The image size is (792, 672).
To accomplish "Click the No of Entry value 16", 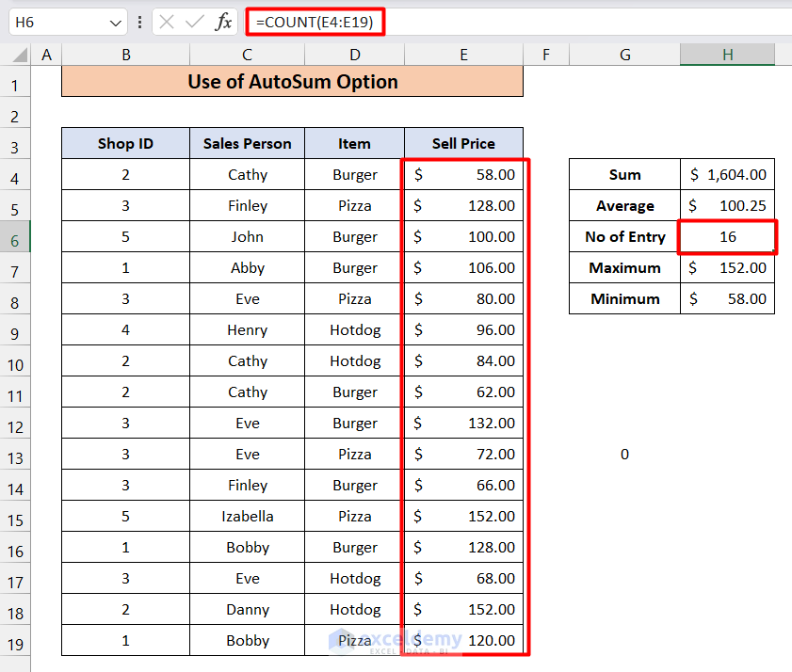I will [x=727, y=237].
